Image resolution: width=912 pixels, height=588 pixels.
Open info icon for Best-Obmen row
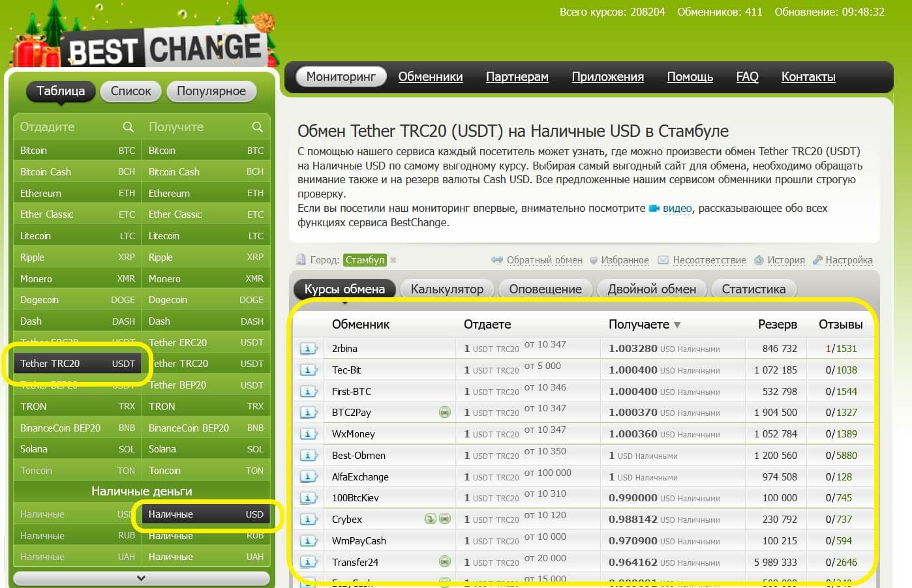point(308,456)
